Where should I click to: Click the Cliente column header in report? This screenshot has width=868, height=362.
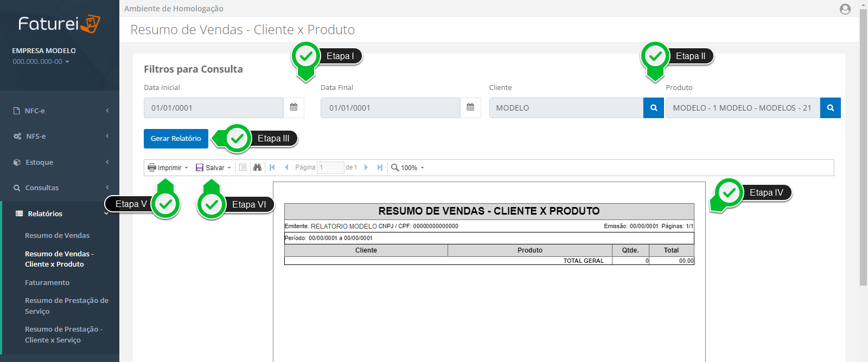pyautogui.click(x=366, y=250)
